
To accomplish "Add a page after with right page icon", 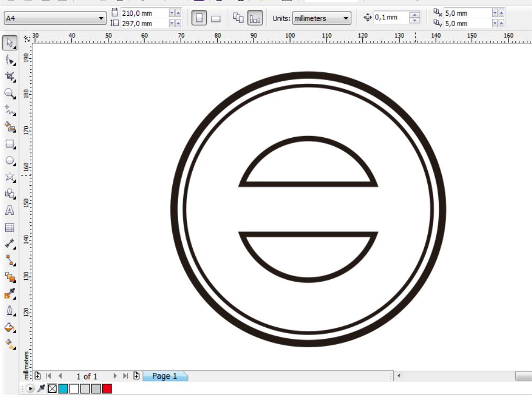I will [x=136, y=376].
